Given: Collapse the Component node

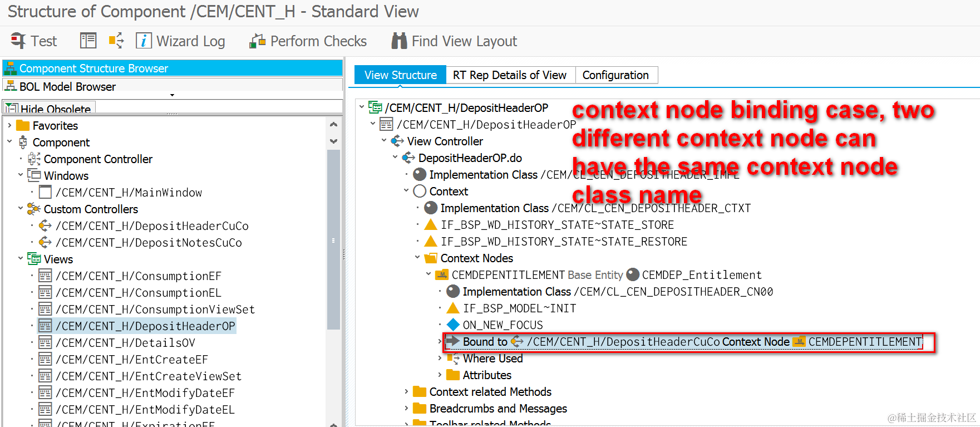Looking at the screenshot, I should click(9, 142).
